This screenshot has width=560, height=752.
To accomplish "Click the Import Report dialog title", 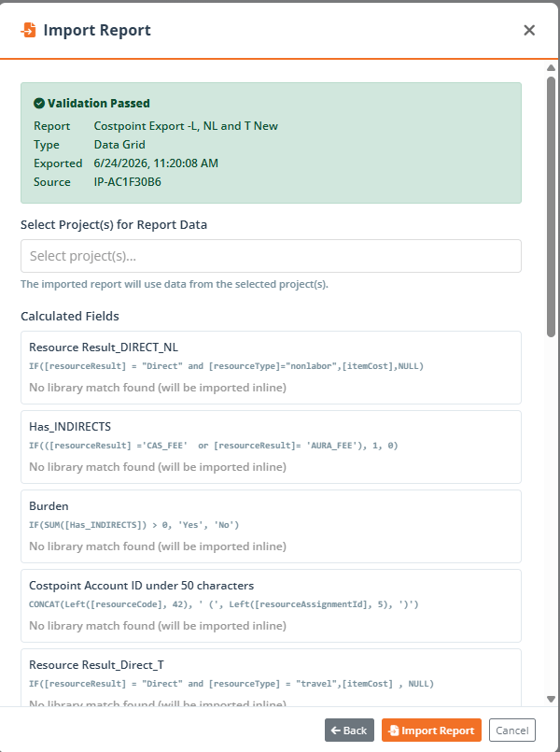I will (97, 30).
